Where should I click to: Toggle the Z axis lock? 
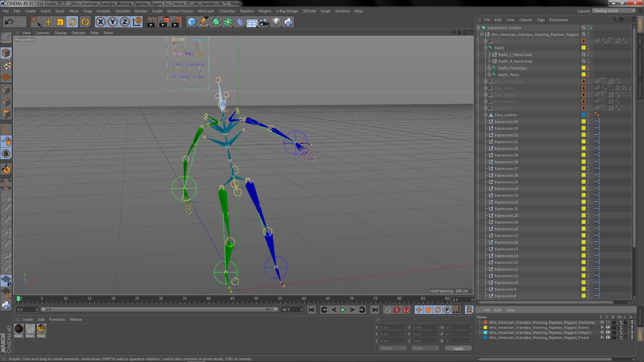click(x=125, y=22)
